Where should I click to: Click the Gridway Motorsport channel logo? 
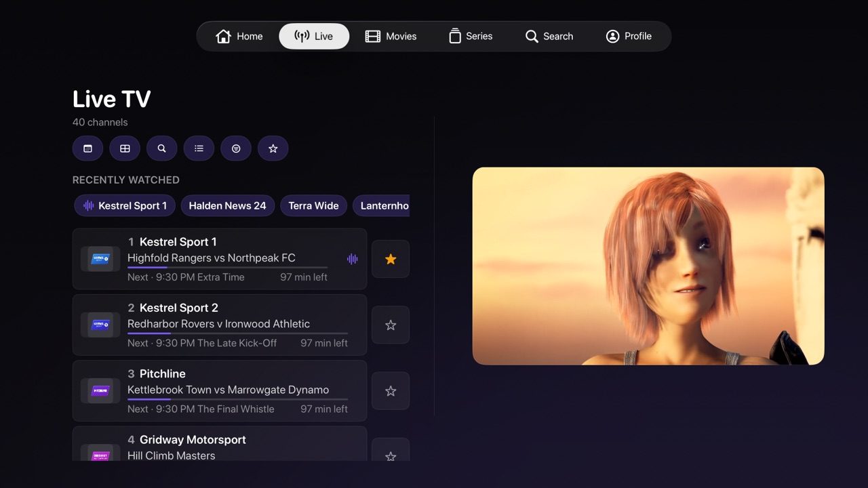(100, 453)
